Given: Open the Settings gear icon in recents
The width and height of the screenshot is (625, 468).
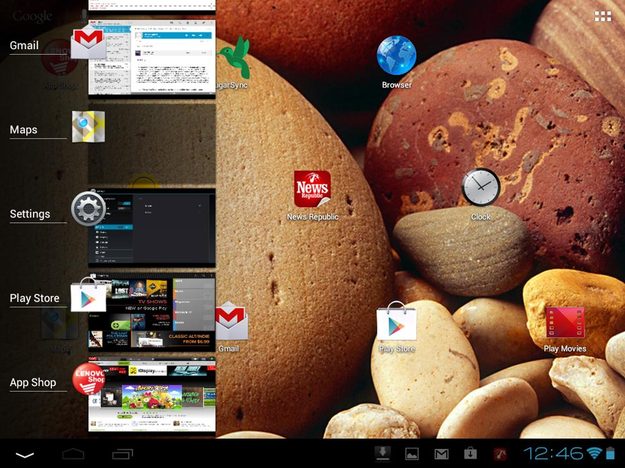Looking at the screenshot, I should pos(88,209).
